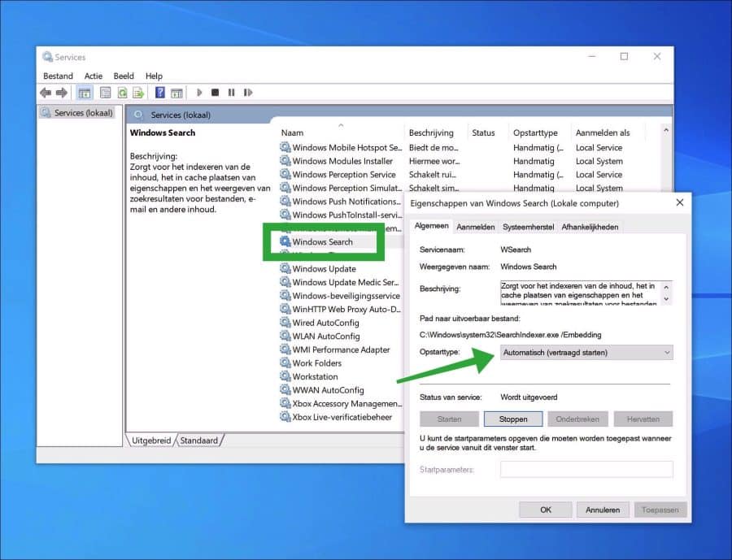Click the greyed-out Starten button

coord(449,419)
